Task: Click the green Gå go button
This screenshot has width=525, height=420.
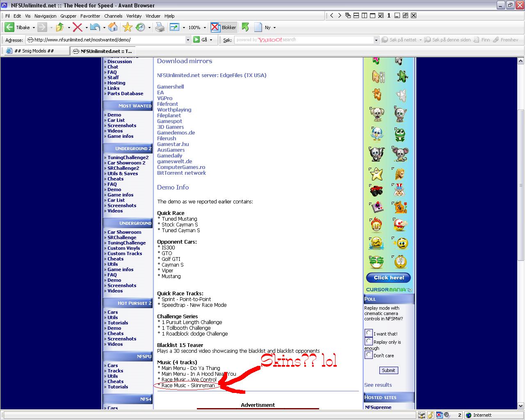Action: click(x=196, y=39)
